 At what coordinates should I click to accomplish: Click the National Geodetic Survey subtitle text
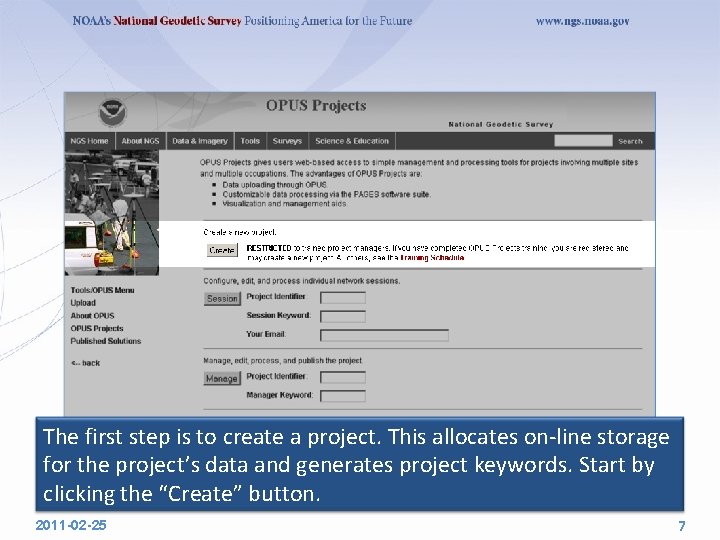coord(501,124)
